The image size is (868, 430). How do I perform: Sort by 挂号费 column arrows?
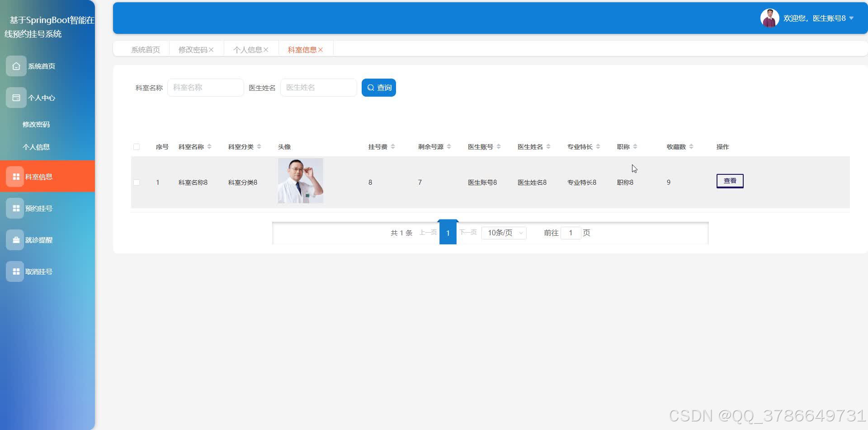point(393,147)
